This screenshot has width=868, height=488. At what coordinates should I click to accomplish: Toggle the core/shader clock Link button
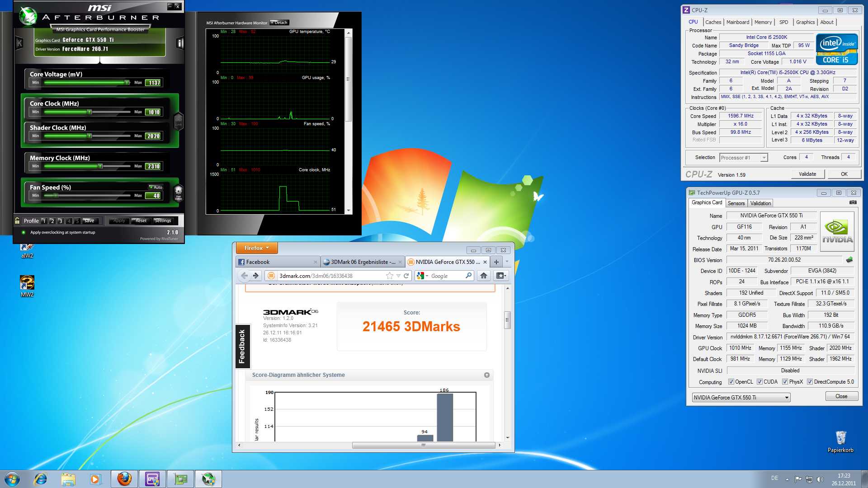tap(179, 121)
